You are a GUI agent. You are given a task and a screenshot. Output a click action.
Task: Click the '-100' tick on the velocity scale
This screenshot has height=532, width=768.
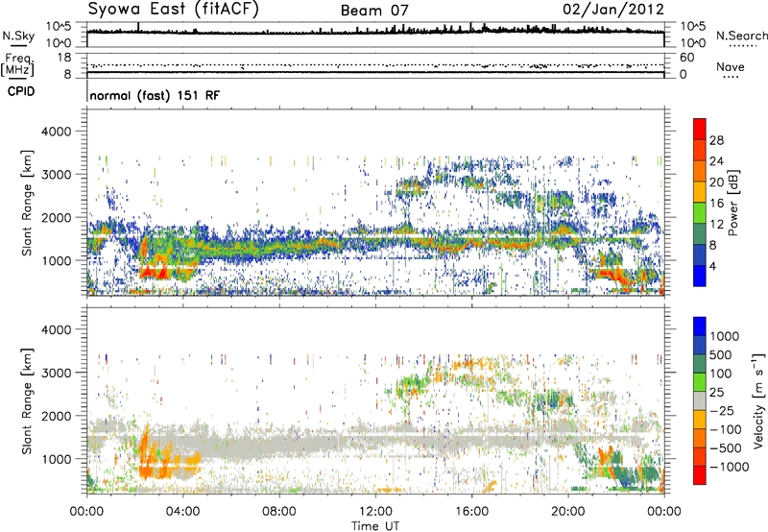point(725,429)
